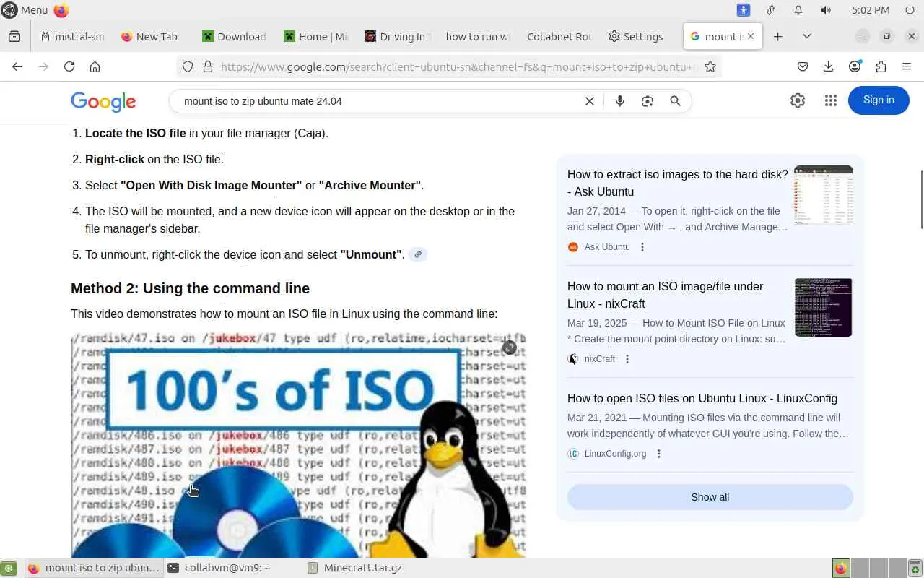Click the 5:02 PM clock
This screenshot has width=924, height=578.
point(871,10)
